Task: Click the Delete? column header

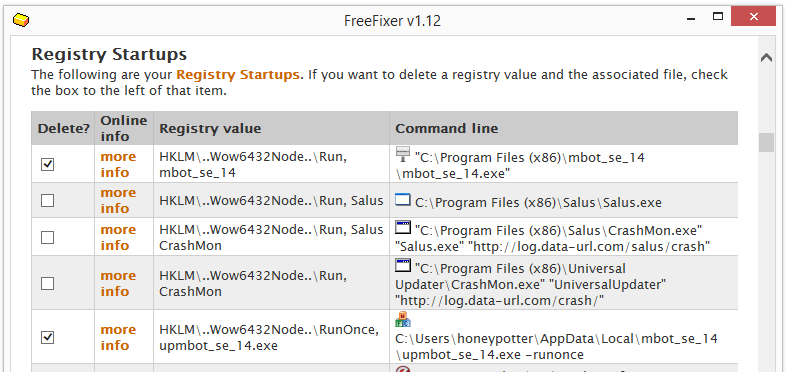Action: click(63, 129)
